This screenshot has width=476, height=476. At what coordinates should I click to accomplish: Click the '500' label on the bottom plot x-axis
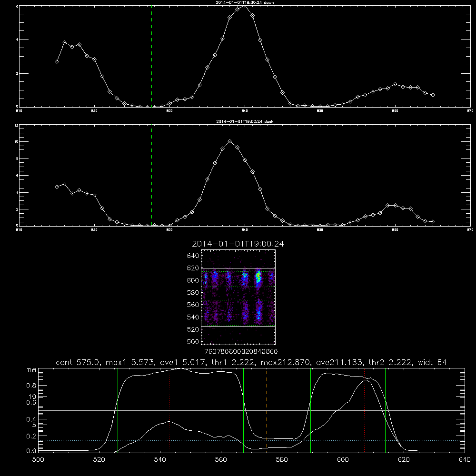pyautogui.click(x=38, y=460)
